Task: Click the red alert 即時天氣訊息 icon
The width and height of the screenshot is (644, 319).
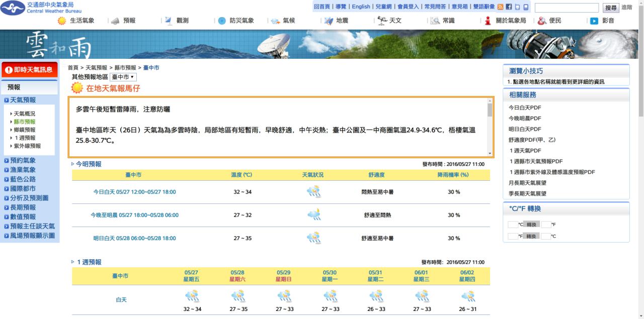Action: tap(9, 70)
